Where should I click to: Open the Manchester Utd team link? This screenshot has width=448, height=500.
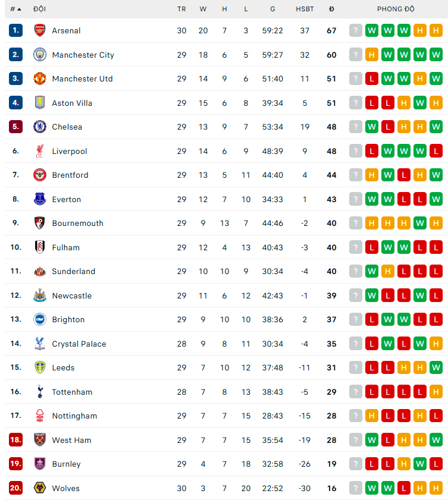click(x=82, y=78)
